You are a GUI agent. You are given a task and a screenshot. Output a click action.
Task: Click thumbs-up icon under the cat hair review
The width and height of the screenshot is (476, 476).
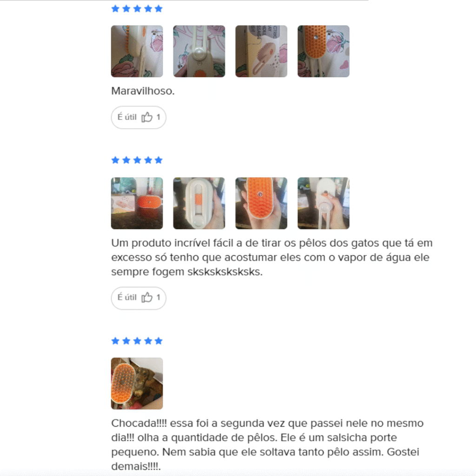[x=147, y=297]
